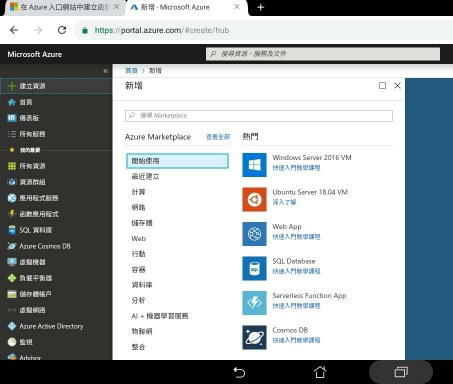This screenshot has width=453, height=384.
Task: Maximize the New blade
Action: coord(382,86)
